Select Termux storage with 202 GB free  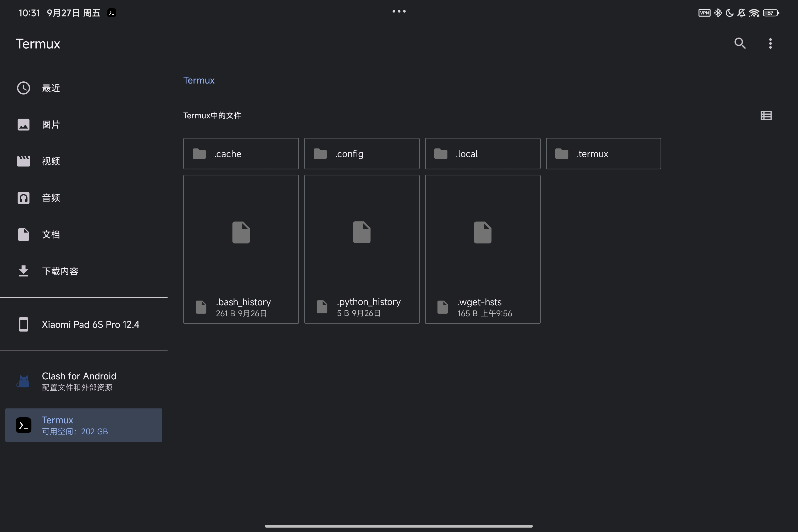pos(84,425)
